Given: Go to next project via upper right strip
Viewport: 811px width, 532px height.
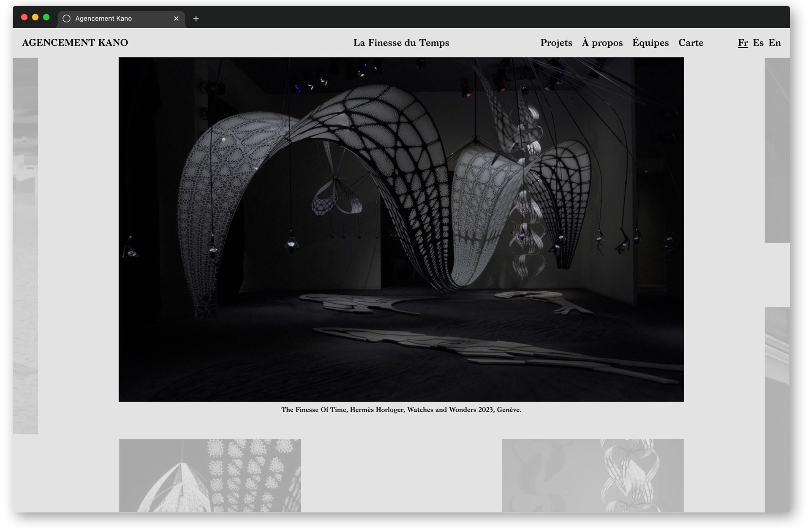Looking at the screenshot, I should point(777,150).
